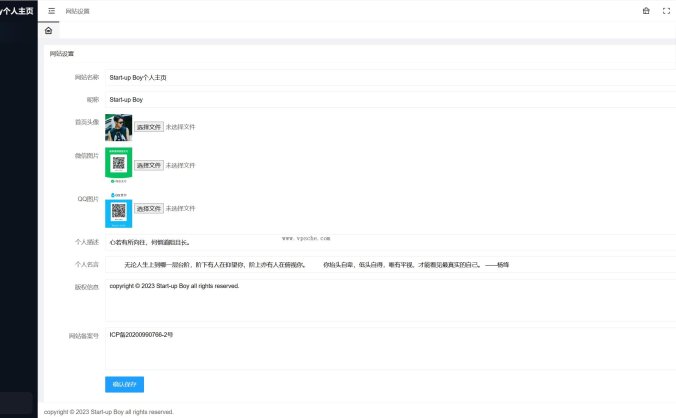Click the breadcrumb text in top bar
Viewport: 676px width, 418px height.
click(78, 11)
